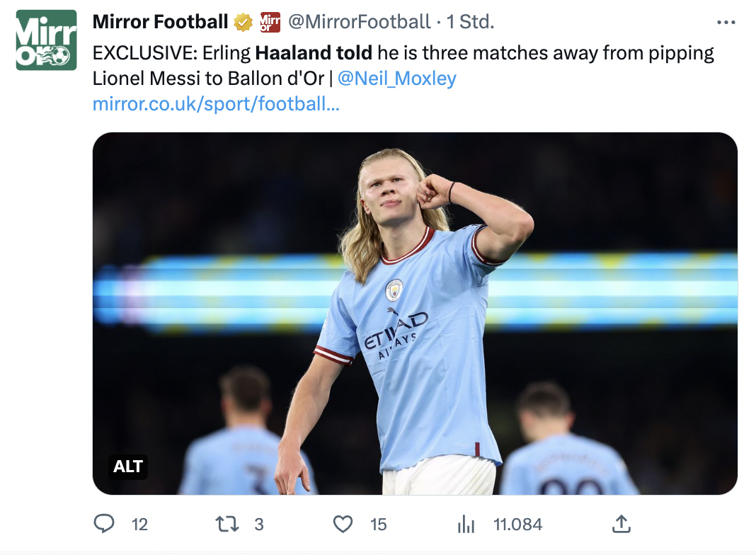Click the reply count of 12

(x=140, y=525)
